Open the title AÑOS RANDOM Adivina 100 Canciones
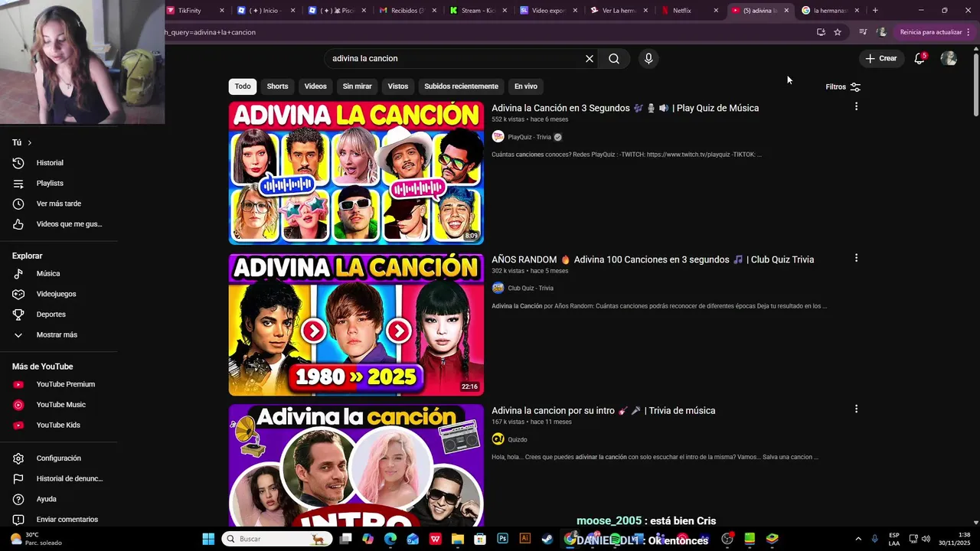The height and width of the screenshot is (551, 980). tap(652, 259)
